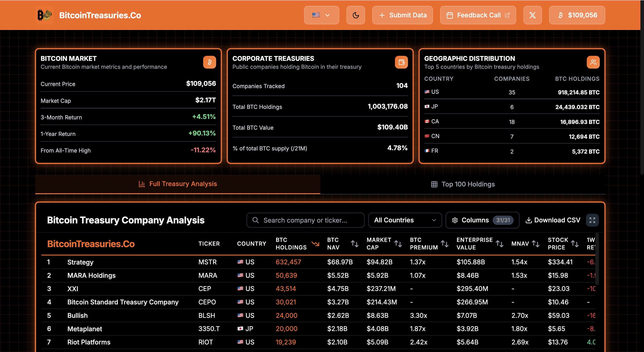
Task: Click the Submit Data button
Action: coord(402,15)
